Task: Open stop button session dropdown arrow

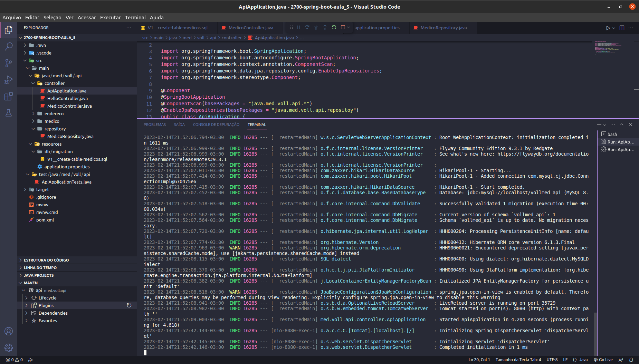Action: (x=349, y=27)
